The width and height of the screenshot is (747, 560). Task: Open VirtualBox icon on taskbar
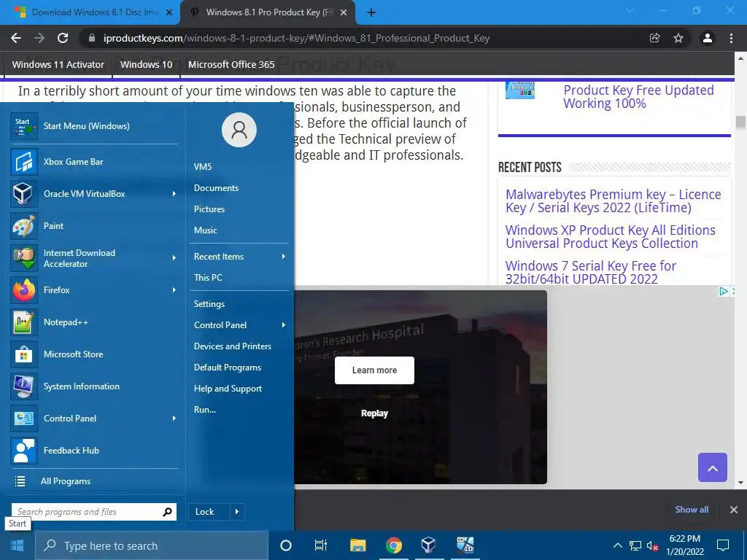[429, 545]
